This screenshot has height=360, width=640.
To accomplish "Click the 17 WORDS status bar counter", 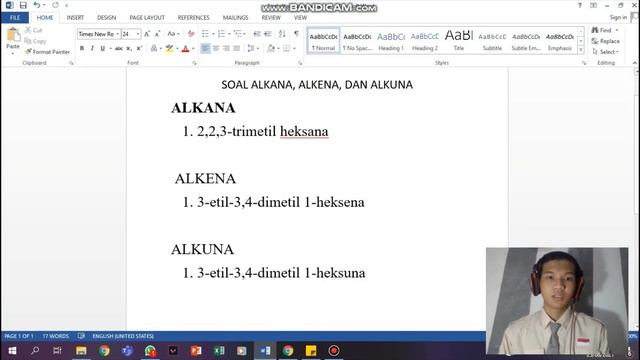I will (x=56, y=336).
